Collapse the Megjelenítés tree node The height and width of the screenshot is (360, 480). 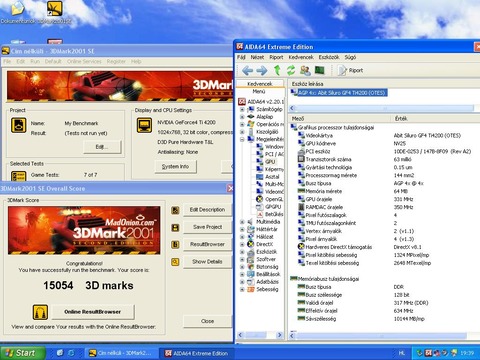click(x=242, y=139)
